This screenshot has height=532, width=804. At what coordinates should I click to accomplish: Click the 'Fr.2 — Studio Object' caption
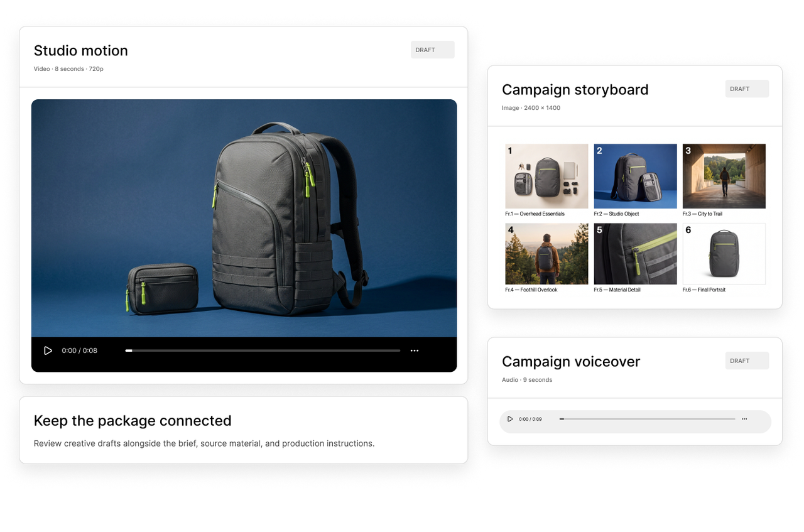point(616,214)
